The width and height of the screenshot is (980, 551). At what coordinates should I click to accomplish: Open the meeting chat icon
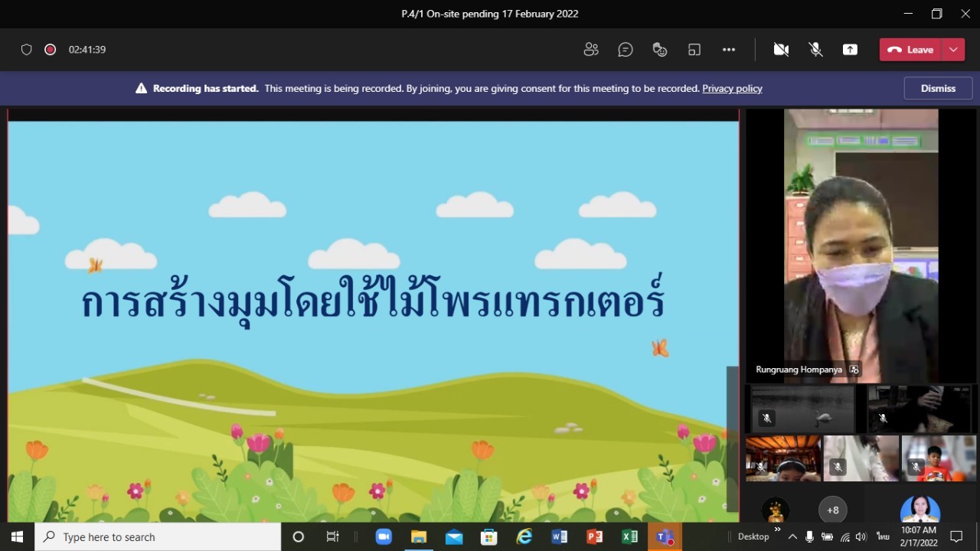626,50
